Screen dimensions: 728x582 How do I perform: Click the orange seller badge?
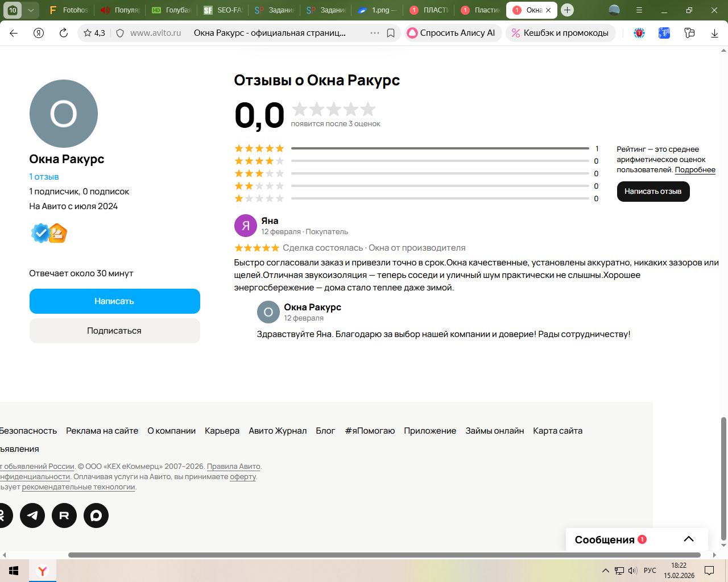(57, 233)
